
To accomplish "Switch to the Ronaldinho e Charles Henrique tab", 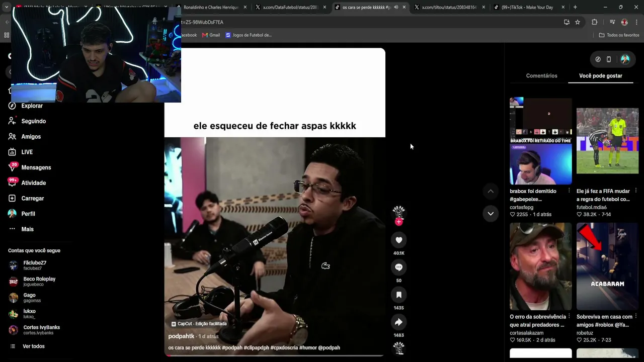I will coord(211,8).
